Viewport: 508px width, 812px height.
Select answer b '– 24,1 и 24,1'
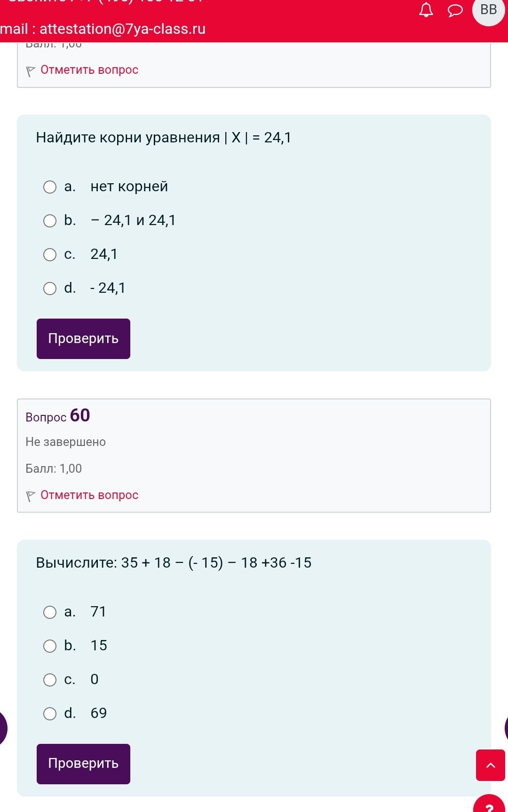point(50,221)
